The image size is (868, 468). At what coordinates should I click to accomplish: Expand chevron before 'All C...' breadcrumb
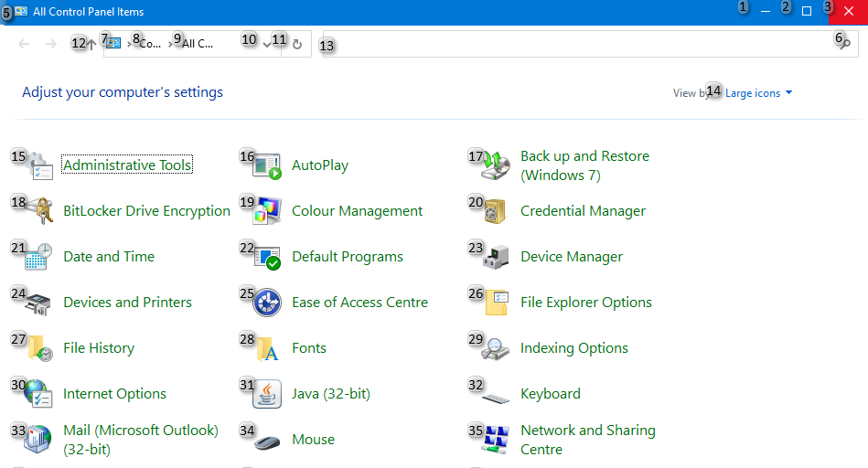point(170,44)
